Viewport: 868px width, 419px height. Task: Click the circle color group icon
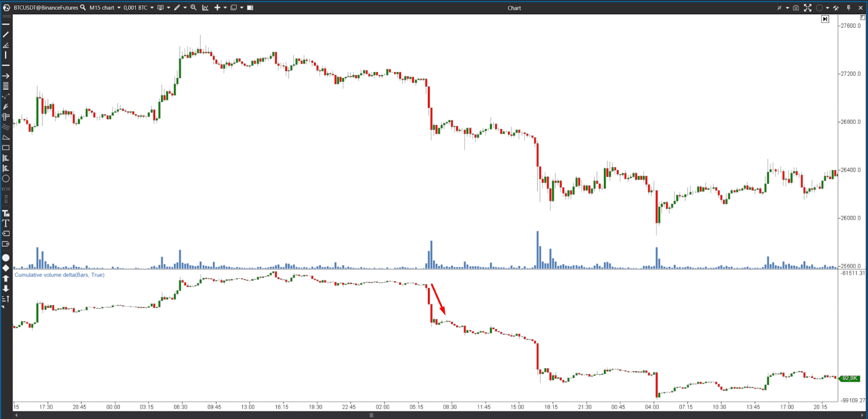tap(820, 8)
